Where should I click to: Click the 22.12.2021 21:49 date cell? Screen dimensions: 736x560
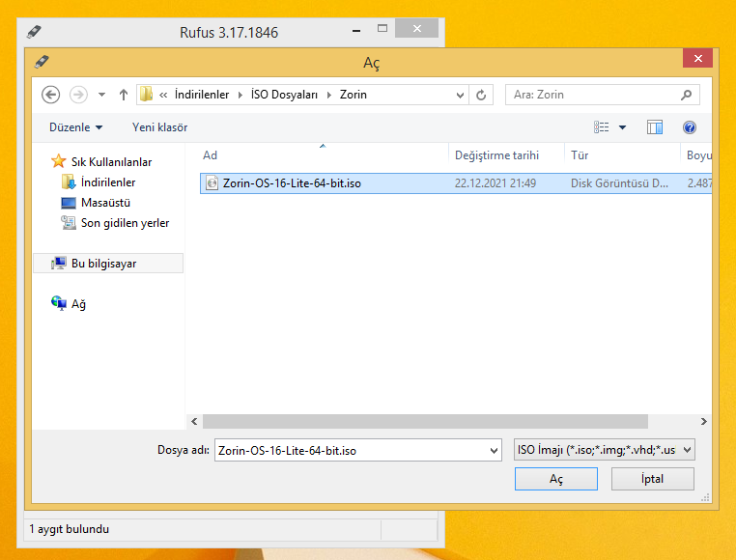tap(495, 183)
